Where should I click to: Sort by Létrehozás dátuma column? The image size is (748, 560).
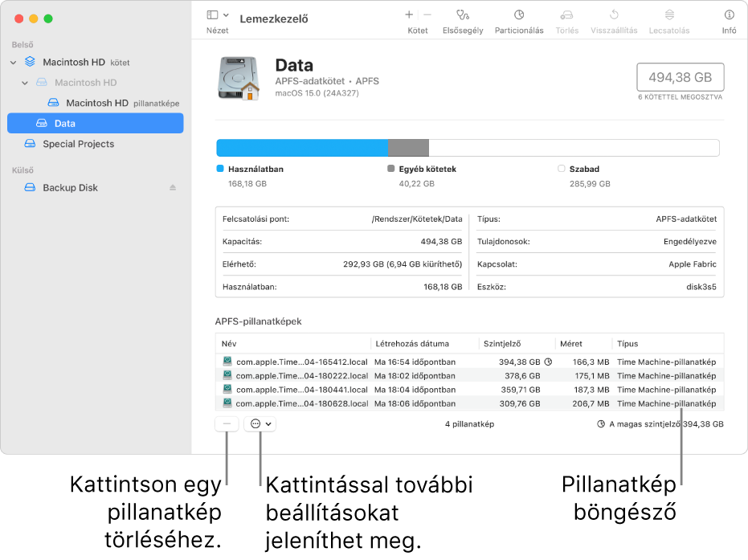click(x=424, y=343)
